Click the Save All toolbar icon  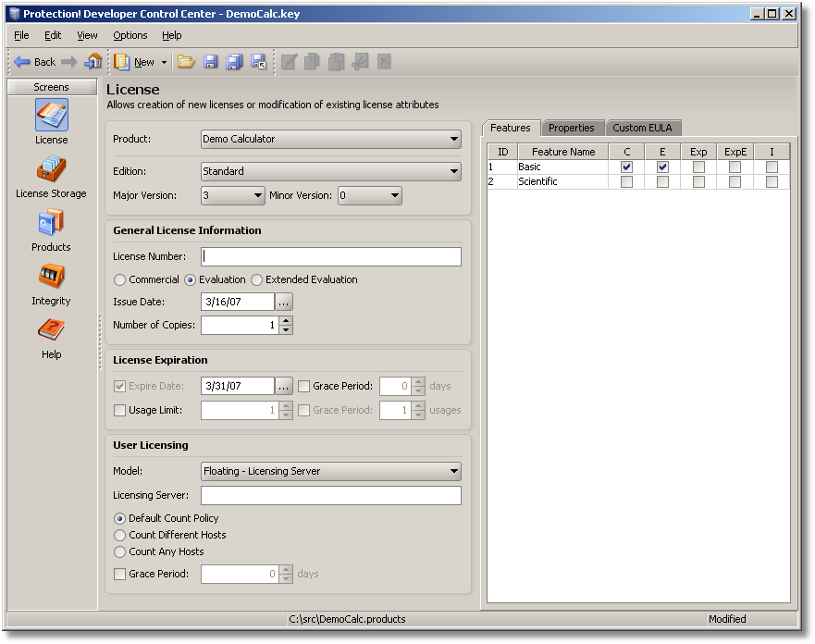coord(234,62)
